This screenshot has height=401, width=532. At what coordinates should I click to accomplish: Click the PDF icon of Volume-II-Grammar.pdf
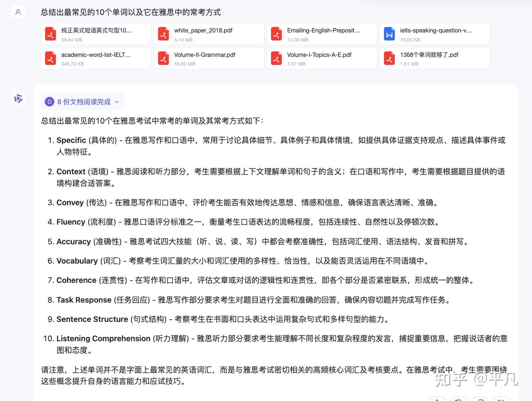[163, 58]
